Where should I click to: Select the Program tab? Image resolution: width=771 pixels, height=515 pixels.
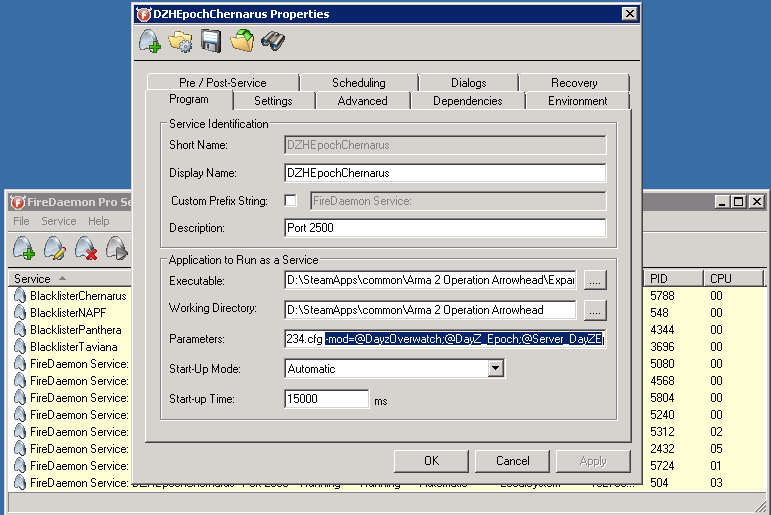click(189, 99)
